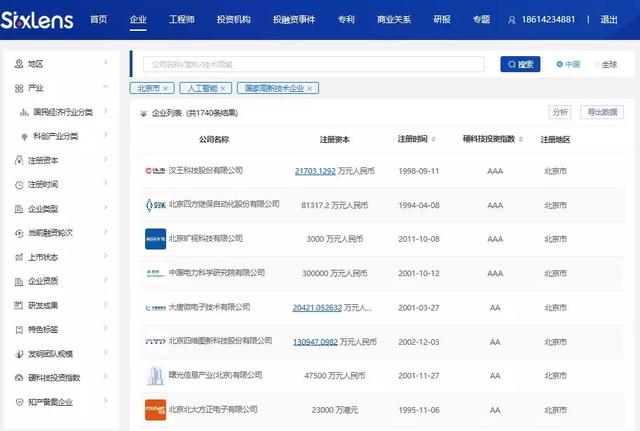Click the 曙光信息产业 building logo

(x=155, y=376)
